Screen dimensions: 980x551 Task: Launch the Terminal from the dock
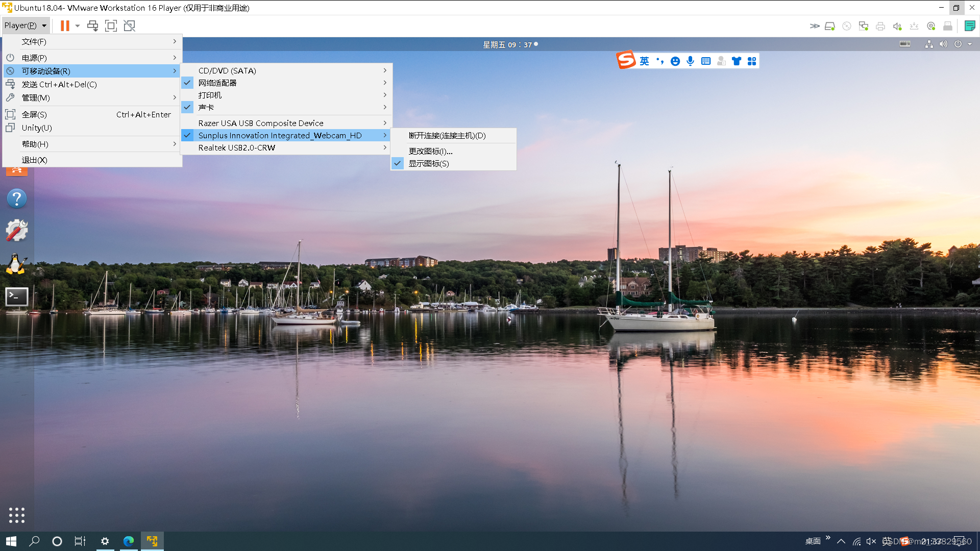pos(17,296)
